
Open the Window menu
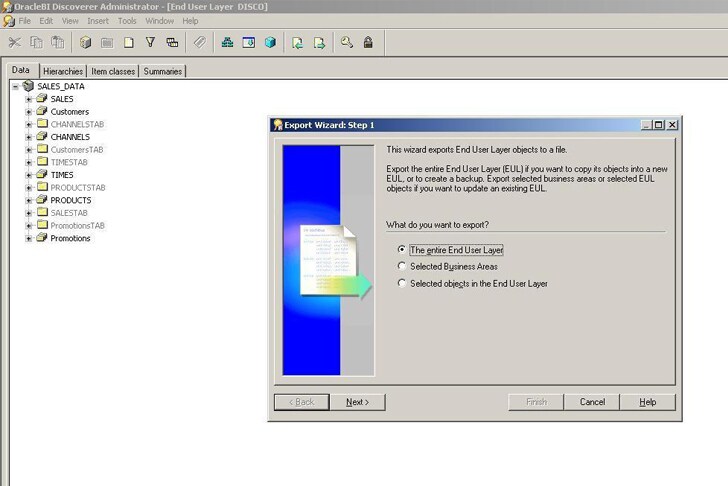pos(160,21)
